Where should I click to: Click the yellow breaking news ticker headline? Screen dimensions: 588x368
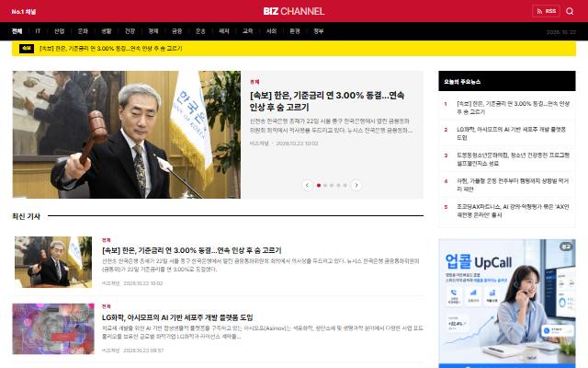pyautogui.click(x=111, y=49)
